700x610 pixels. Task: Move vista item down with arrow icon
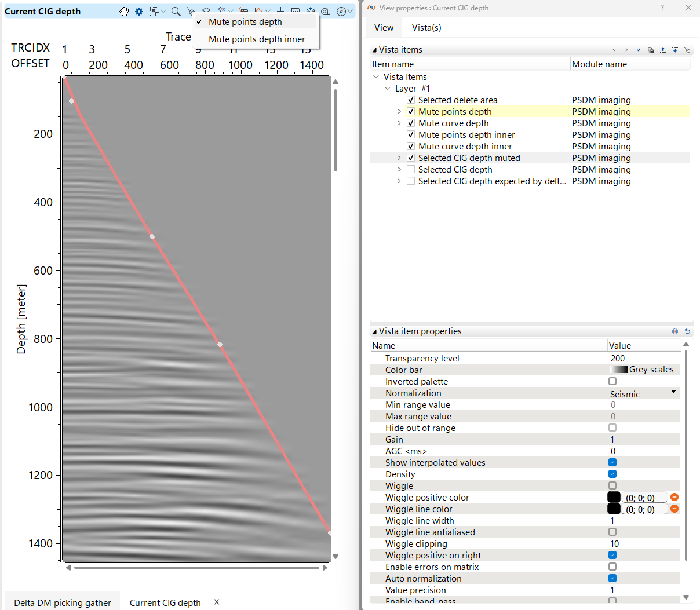pos(675,50)
